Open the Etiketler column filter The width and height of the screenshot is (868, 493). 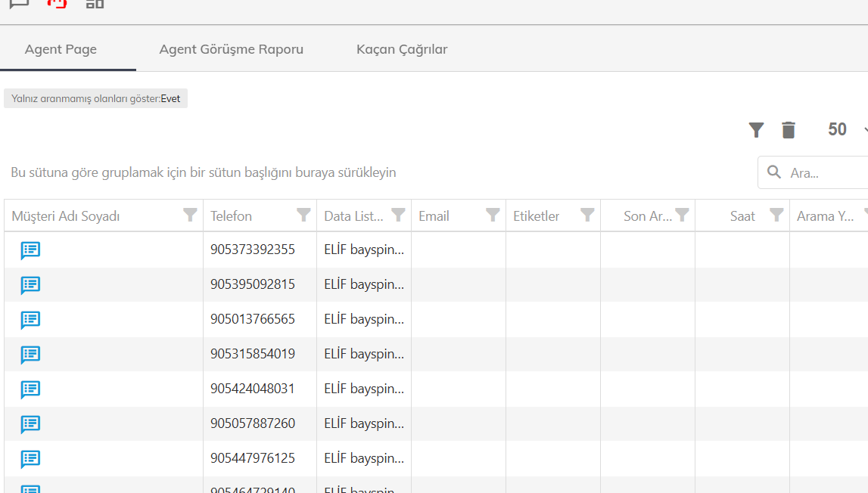point(587,215)
